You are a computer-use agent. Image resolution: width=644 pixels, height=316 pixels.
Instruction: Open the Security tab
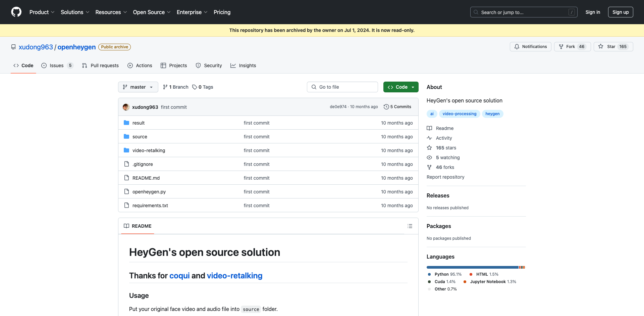(209, 65)
